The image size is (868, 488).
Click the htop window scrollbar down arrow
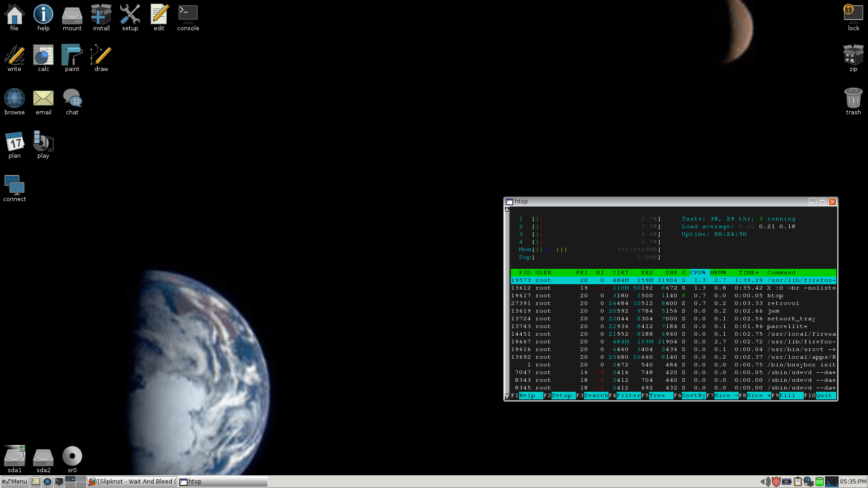click(x=507, y=396)
